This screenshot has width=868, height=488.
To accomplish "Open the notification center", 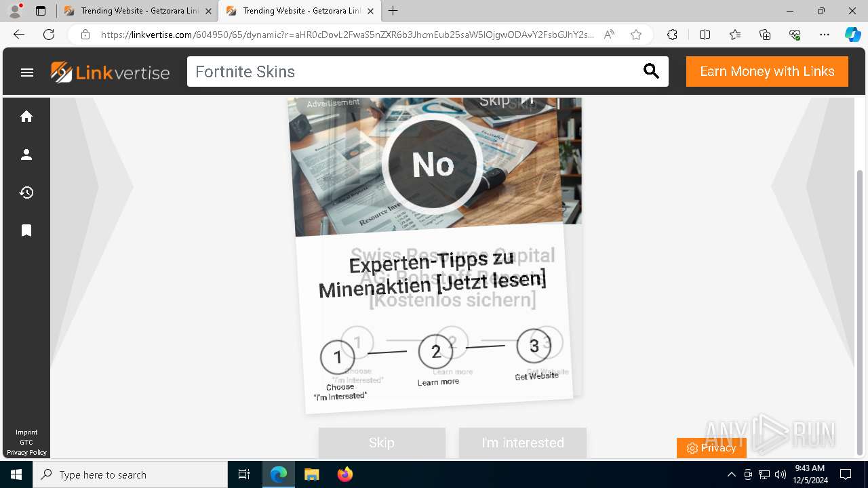I will (x=846, y=474).
